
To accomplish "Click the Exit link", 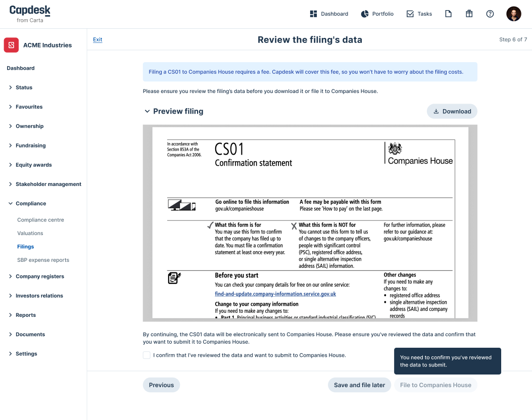I will pos(98,39).
